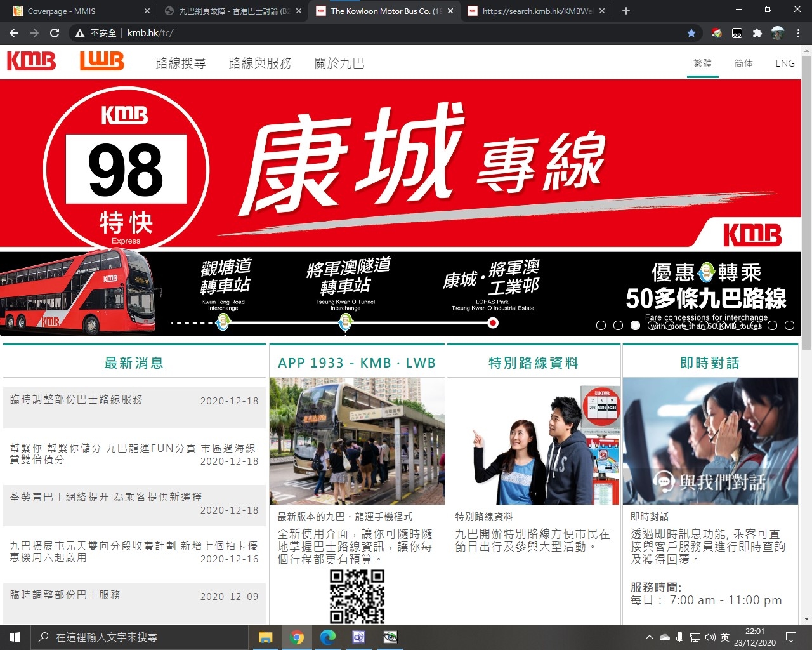Screen dimensions: 812x650
Task: Select the last carousel dot
Action: 789,325
